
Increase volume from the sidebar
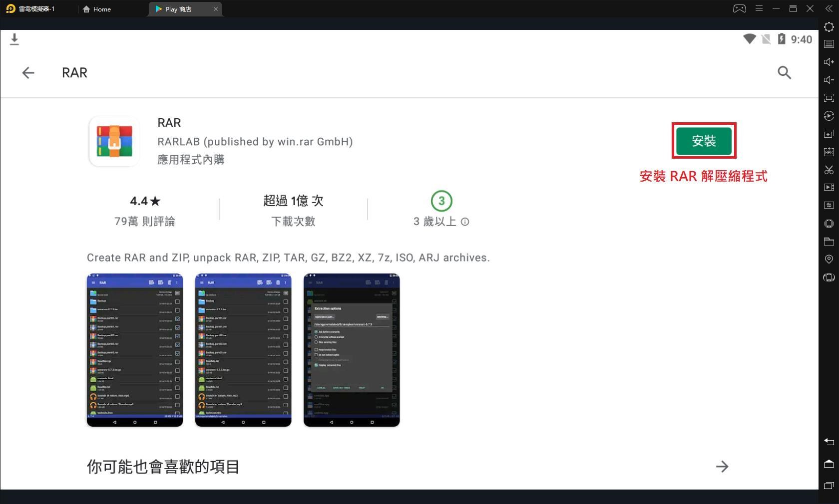(x=829, y=62)
